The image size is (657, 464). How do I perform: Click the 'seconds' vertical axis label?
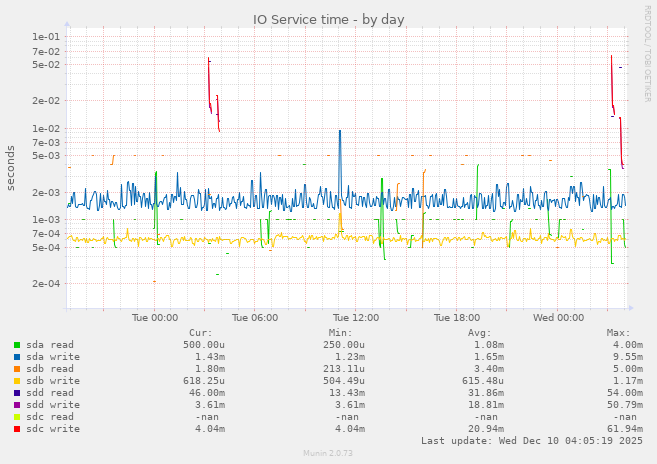click(10, 168)
